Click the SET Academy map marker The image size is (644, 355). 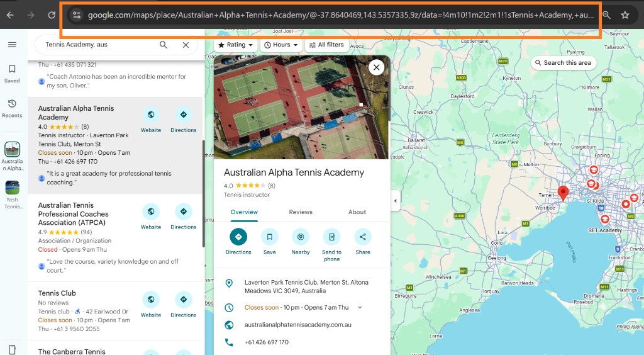coord(604,221)
